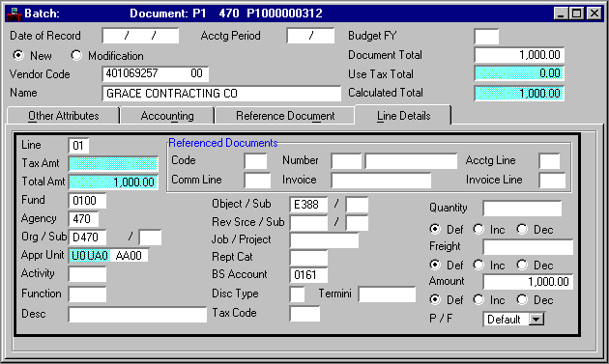The height and width of the screenshot is (364, 609).
Task: Click the Function field
Action: [x=87, y=294]
